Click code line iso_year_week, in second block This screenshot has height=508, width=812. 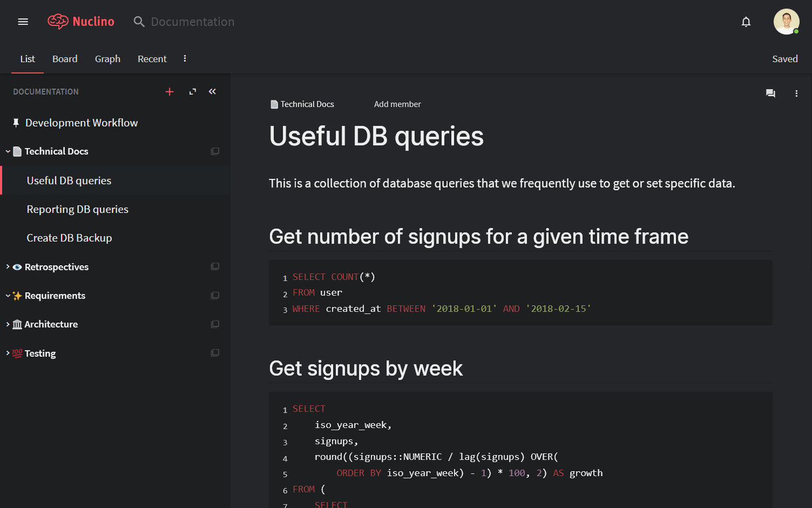(x=353, y=425)
